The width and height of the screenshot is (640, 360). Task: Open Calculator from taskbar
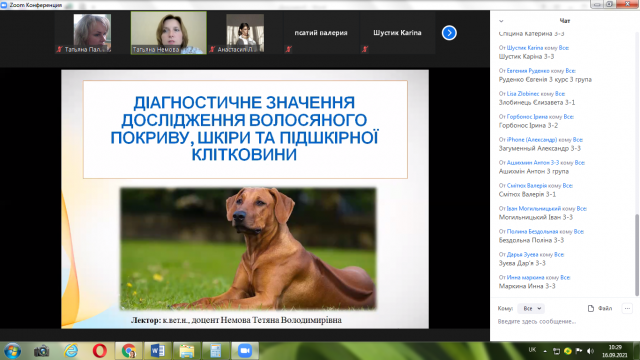216,351
